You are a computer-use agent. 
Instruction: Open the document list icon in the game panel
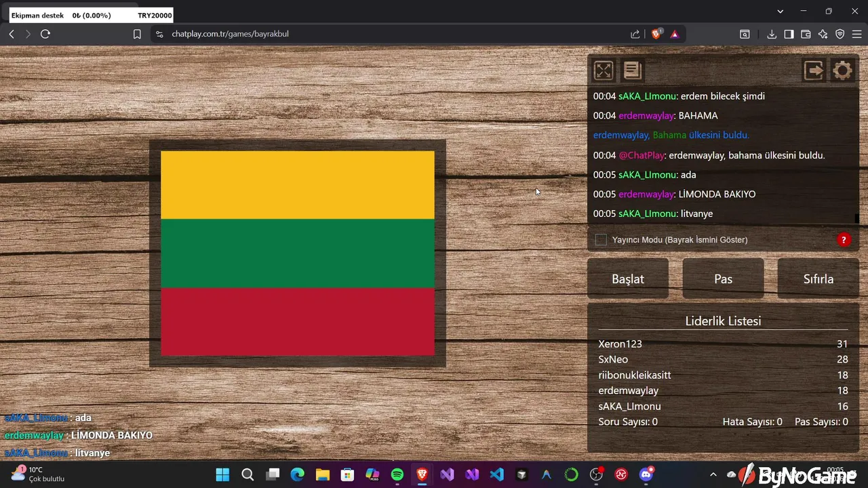click(x=632, y=70)
